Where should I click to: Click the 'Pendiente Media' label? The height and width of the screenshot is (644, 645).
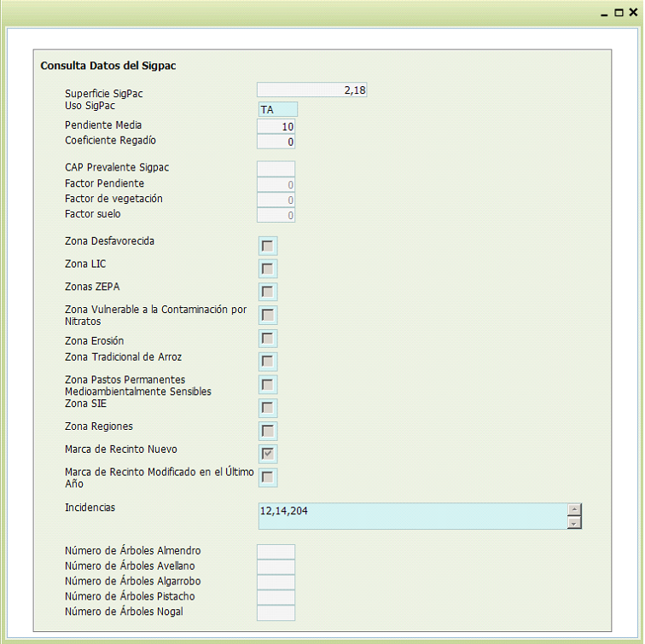(103, 125)
